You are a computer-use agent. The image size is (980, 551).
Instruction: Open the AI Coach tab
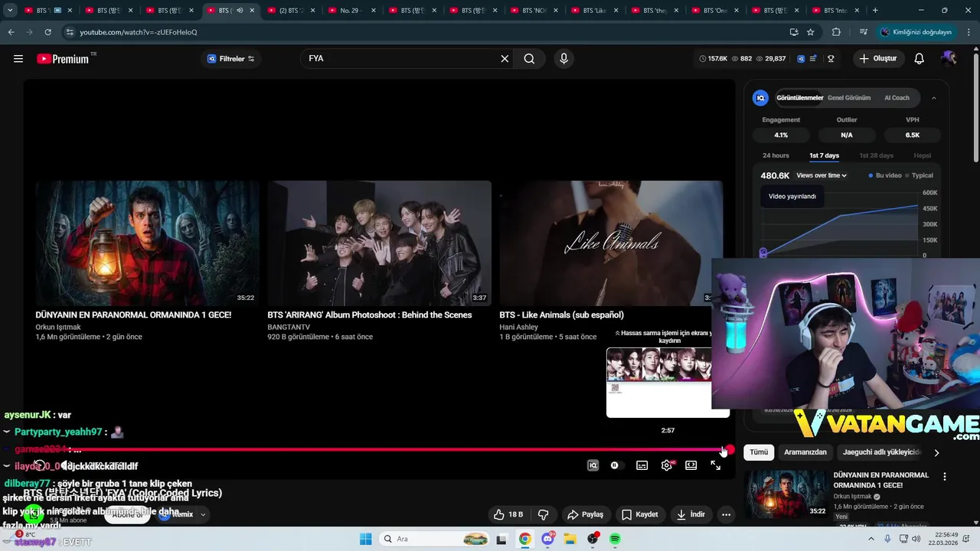(x=897, y=98)
